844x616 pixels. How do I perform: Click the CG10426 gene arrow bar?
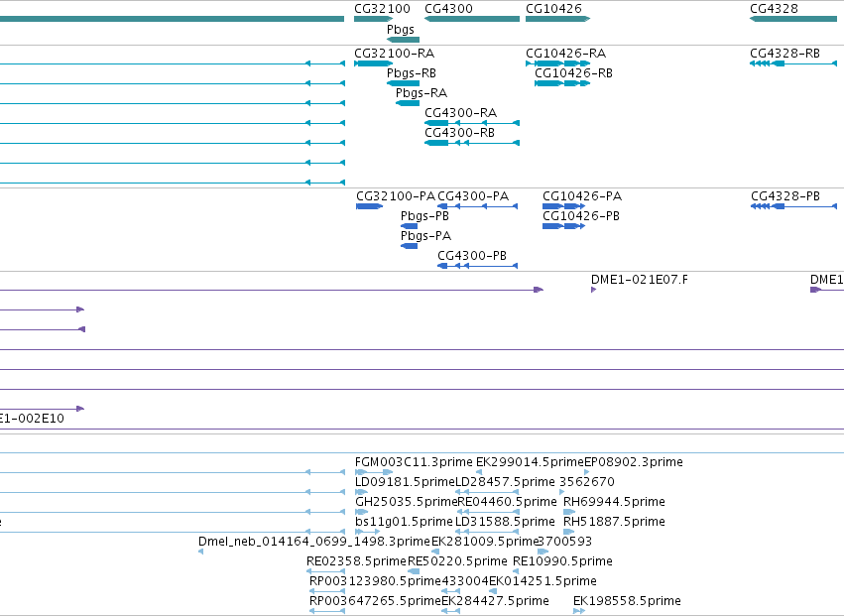tap(557, 19)
